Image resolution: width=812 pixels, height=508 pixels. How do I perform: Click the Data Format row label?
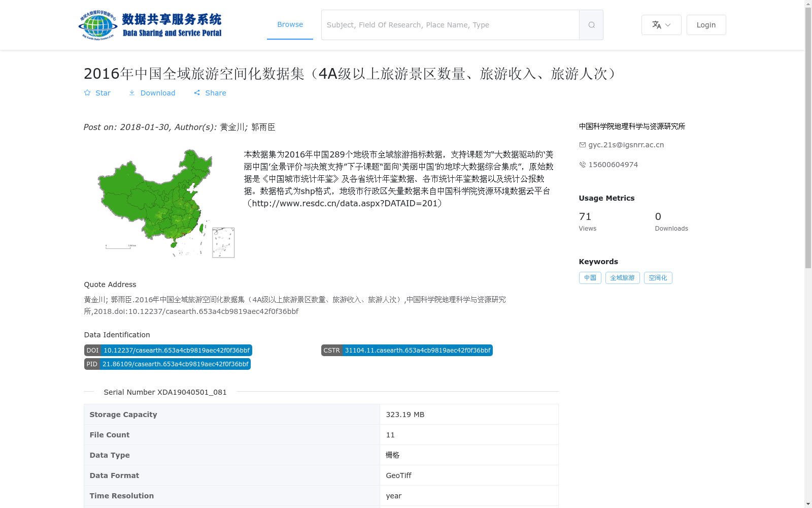[x=114, y=475]
